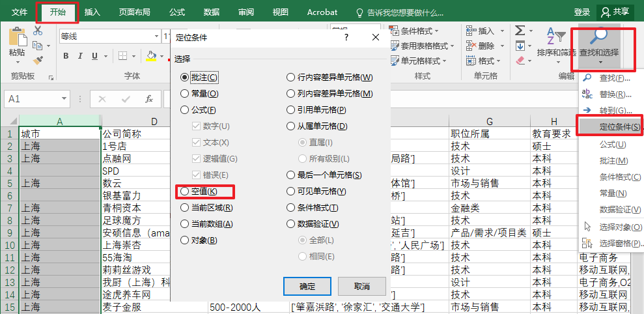The width and height of the screenshot is (644, 314).
Task: Click the 告诉我您想要做什么 search box
Action: coord(400,13)
